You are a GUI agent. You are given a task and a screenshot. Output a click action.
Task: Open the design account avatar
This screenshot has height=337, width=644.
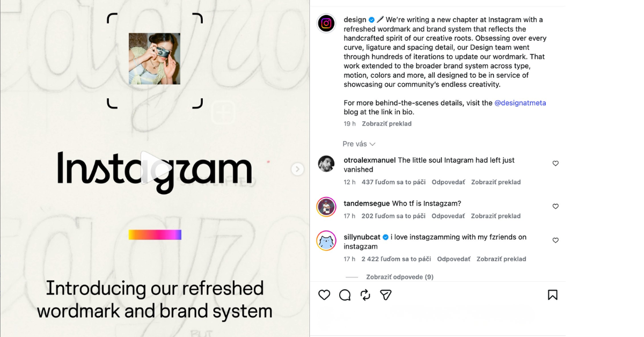click(x=326, y=24)
